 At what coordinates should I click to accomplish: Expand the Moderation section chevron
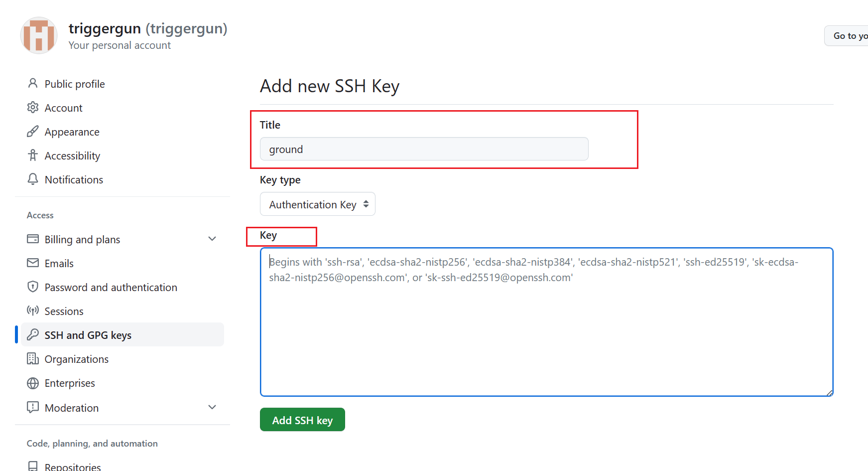(212, 408)
